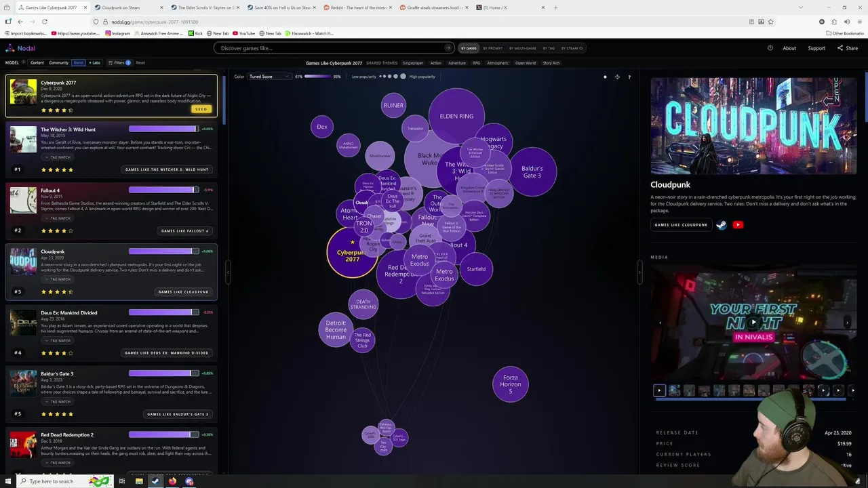Screen dimensions: 868x488
Task: Click the MODEL info icon
Action: click(x=23, y=62)
